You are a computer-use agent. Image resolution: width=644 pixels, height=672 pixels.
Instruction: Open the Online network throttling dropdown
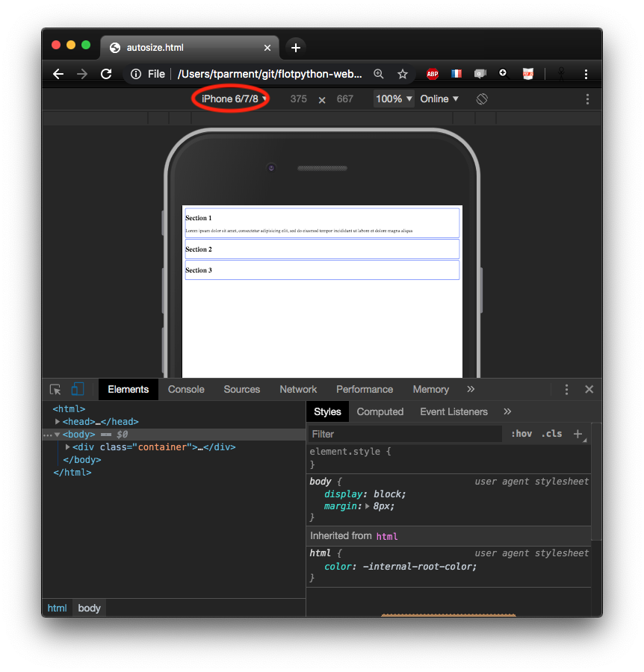[439, 99]
